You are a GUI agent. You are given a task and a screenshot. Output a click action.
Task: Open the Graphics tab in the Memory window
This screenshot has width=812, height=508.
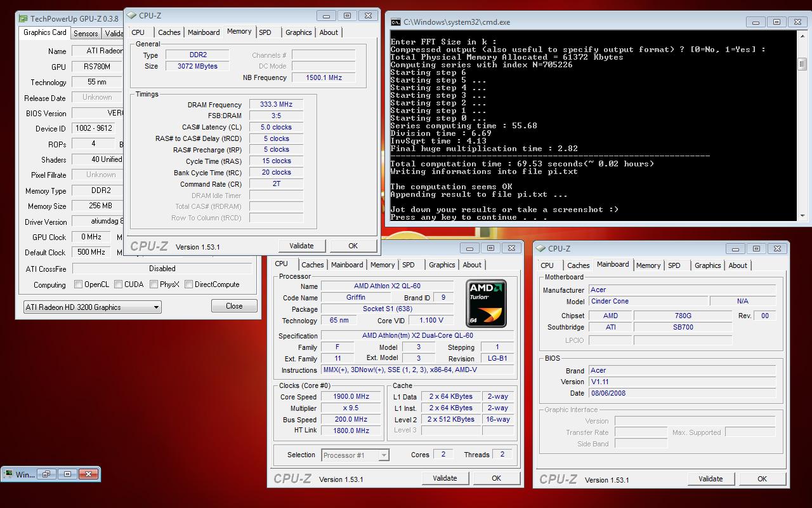point(299,32)
